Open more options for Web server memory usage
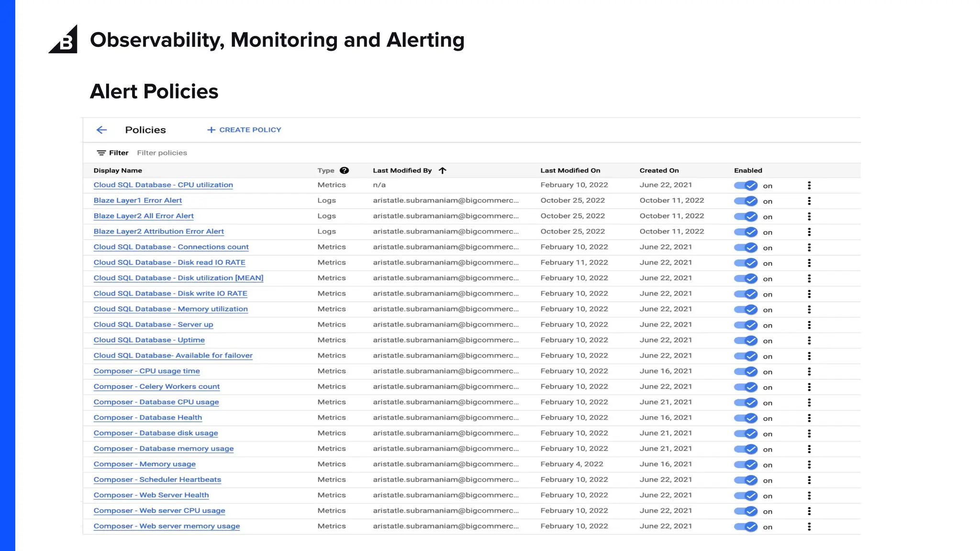 click(809, 527)
